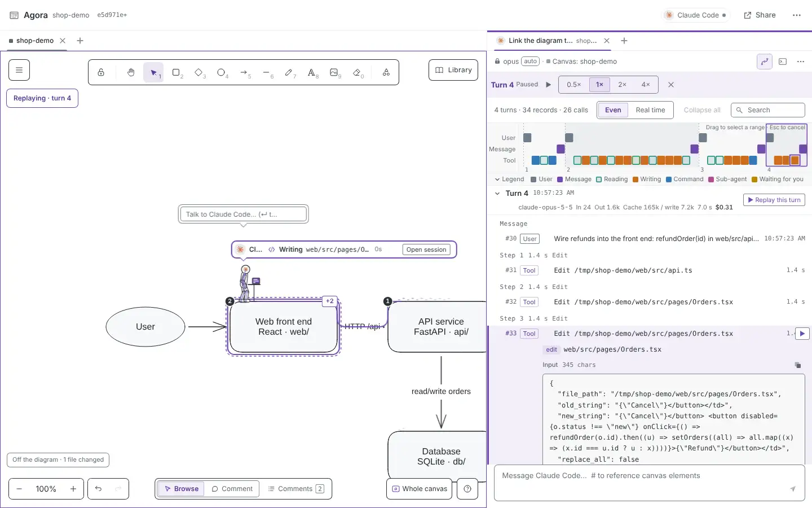Switch timeline spacing to Real time

pyautogui.click(x=650, y=110)
